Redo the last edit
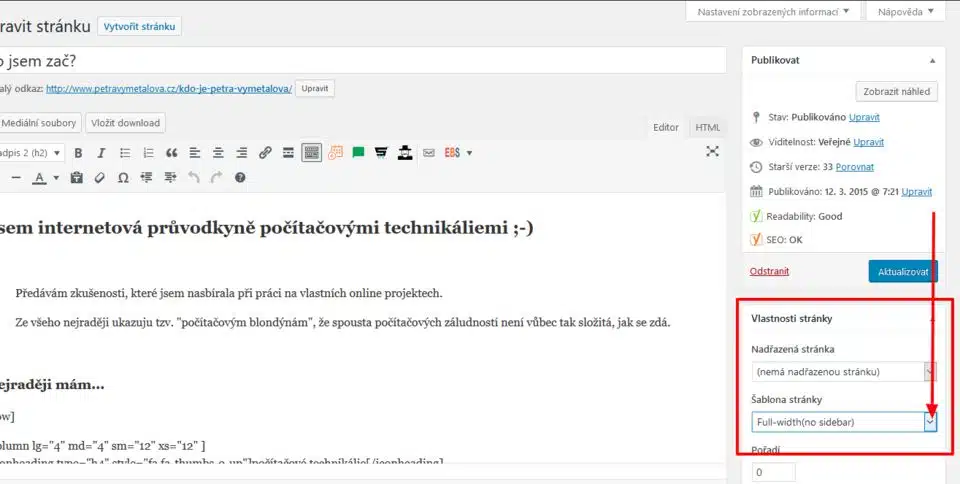 pos(217,177)
